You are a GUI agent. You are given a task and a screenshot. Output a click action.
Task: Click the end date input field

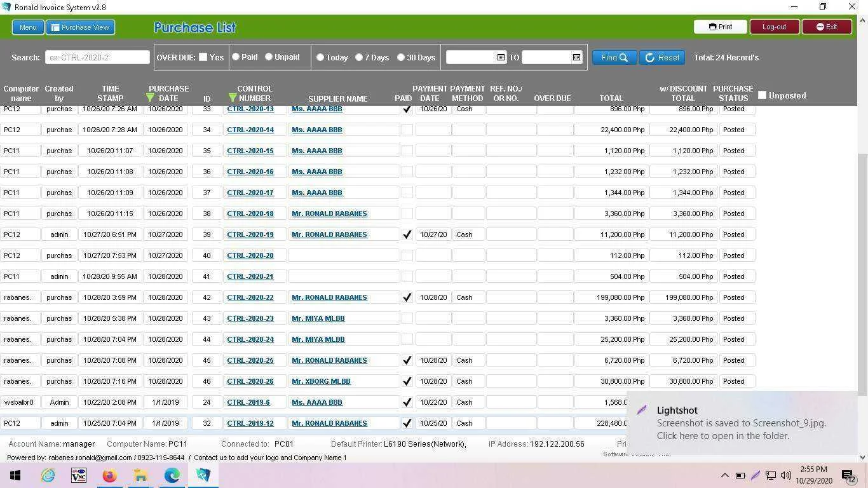coord(546,57)
